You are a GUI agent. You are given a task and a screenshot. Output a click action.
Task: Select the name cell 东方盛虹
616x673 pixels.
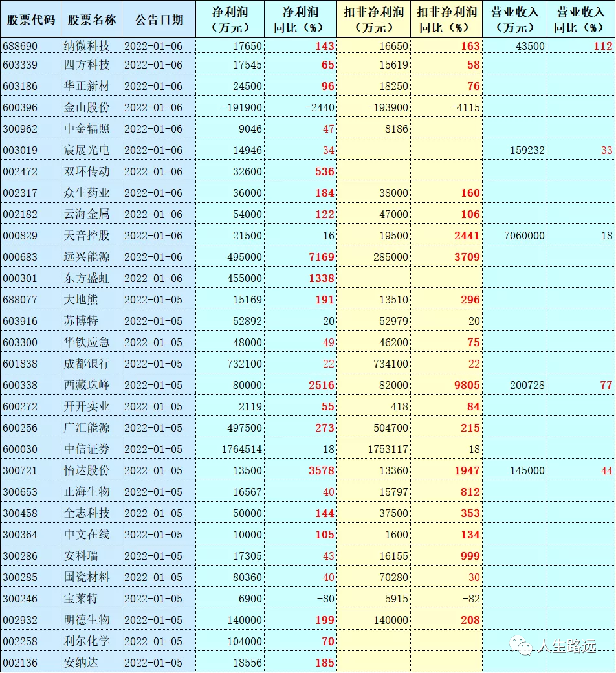click(x=91, y=278)
